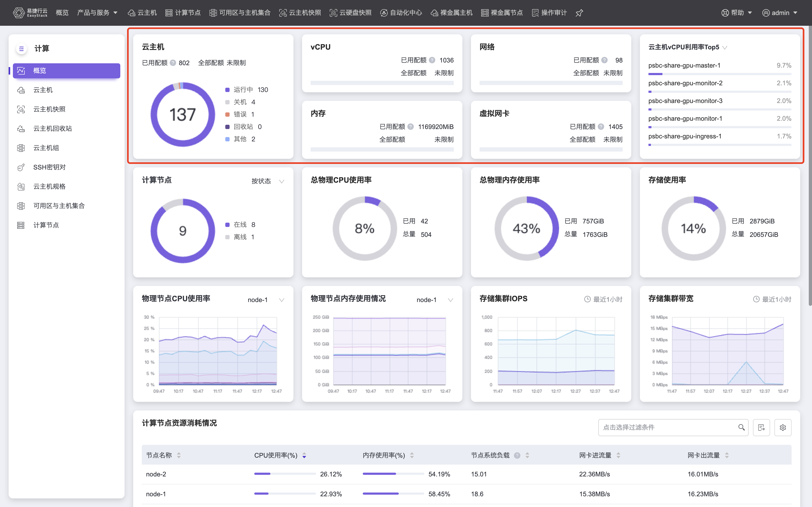Open 云硬盘快照 from the top navigation
812x507 pixels.
(350, 13)
